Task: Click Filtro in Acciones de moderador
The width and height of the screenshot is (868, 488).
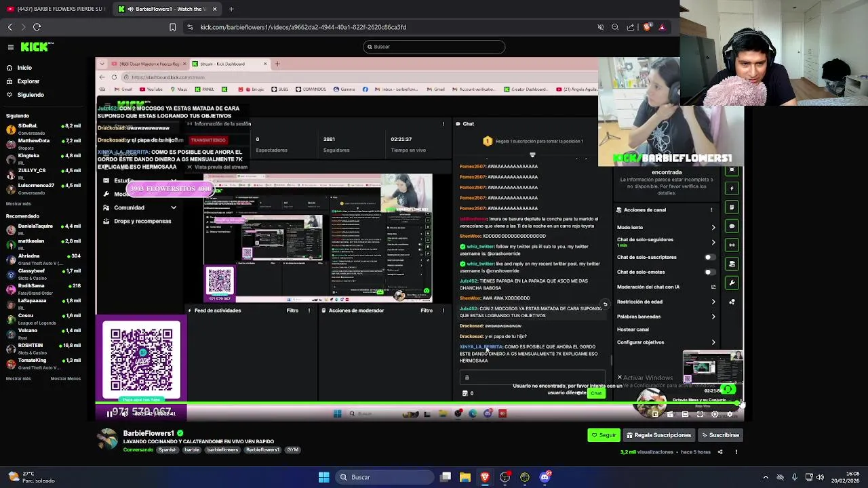Action: (427, 310)
